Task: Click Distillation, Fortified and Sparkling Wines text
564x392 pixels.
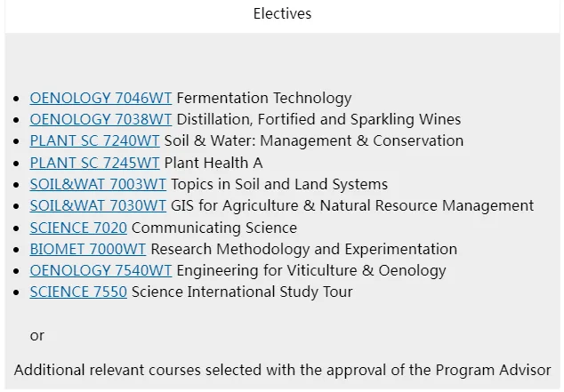Action: 318,119
